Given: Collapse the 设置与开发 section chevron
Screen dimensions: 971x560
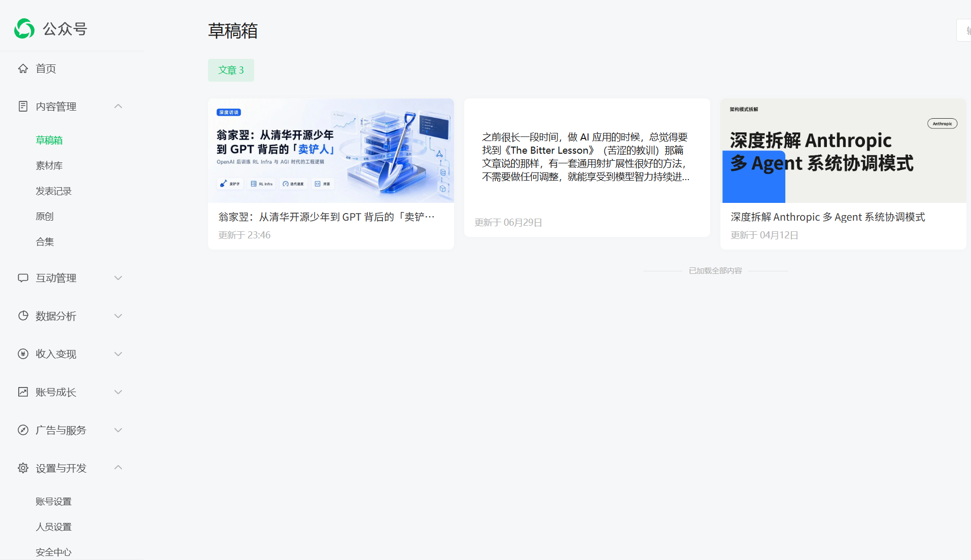Looking at the screenshot, I should (118, 468).
